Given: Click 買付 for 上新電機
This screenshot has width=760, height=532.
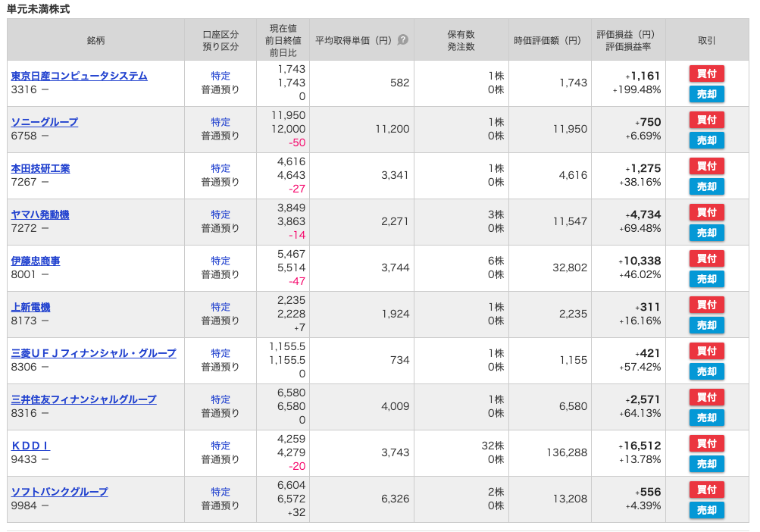Looking at the screenshot, I should [x=707, y=305].
